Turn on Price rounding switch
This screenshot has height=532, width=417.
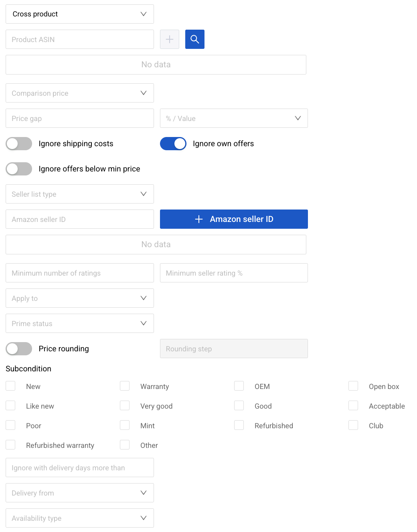(19, 349)
